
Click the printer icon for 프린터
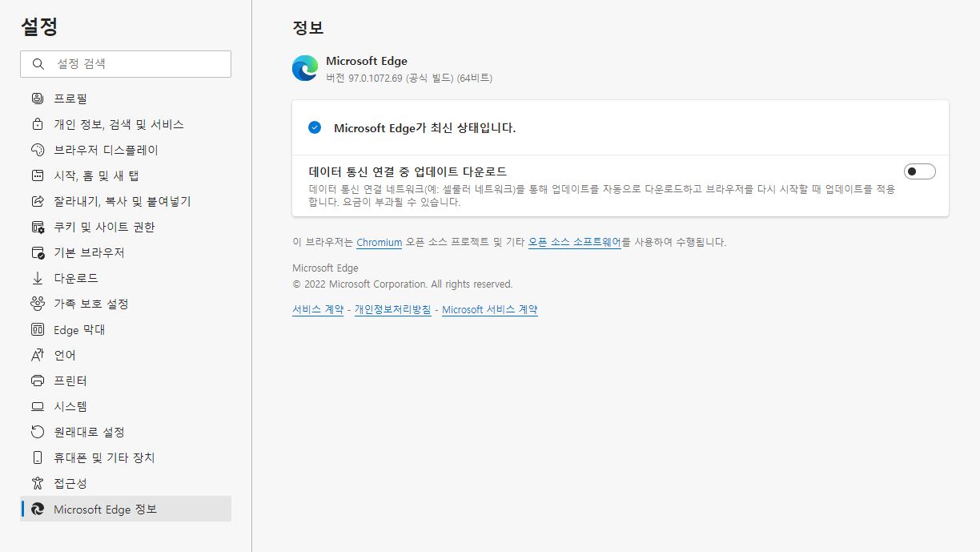pos(37,381)
